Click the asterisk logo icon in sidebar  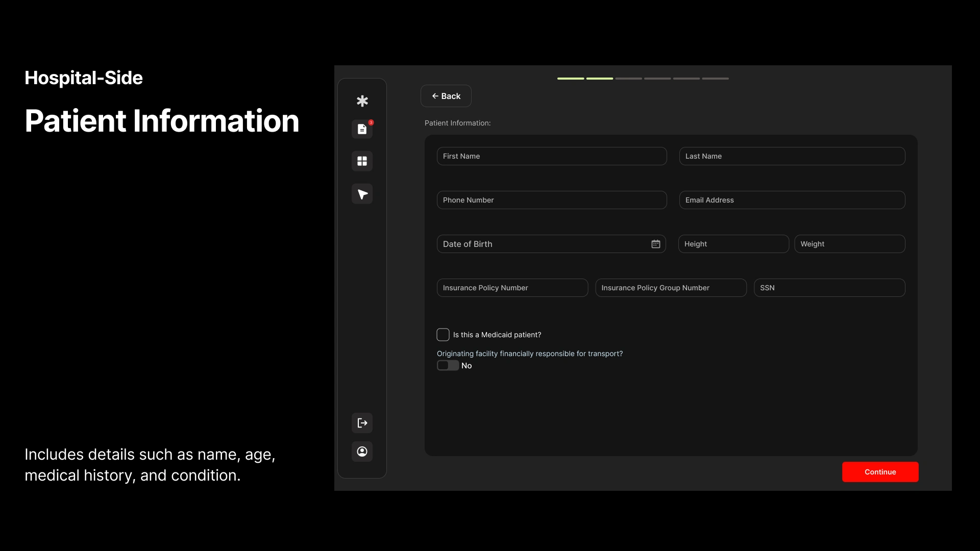(x=362, y=101)
